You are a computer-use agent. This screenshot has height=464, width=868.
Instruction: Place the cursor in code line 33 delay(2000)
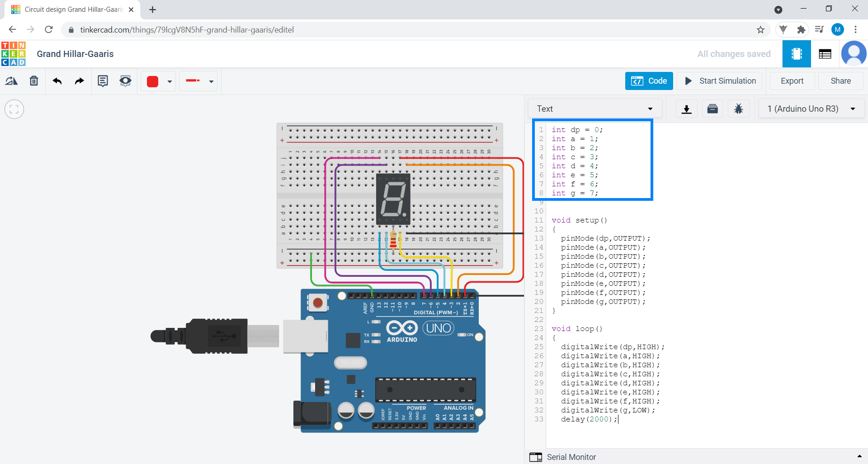(x=590, y=419)
